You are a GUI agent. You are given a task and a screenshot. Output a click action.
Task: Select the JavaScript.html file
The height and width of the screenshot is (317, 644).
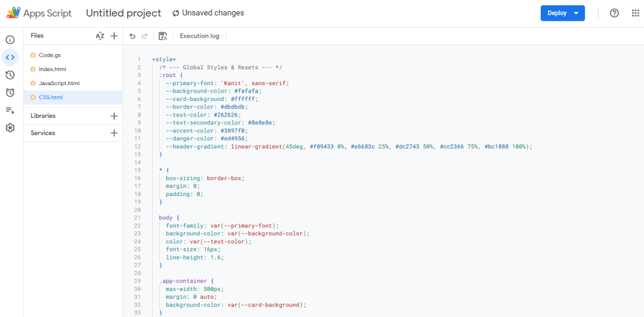click(59, 83)
